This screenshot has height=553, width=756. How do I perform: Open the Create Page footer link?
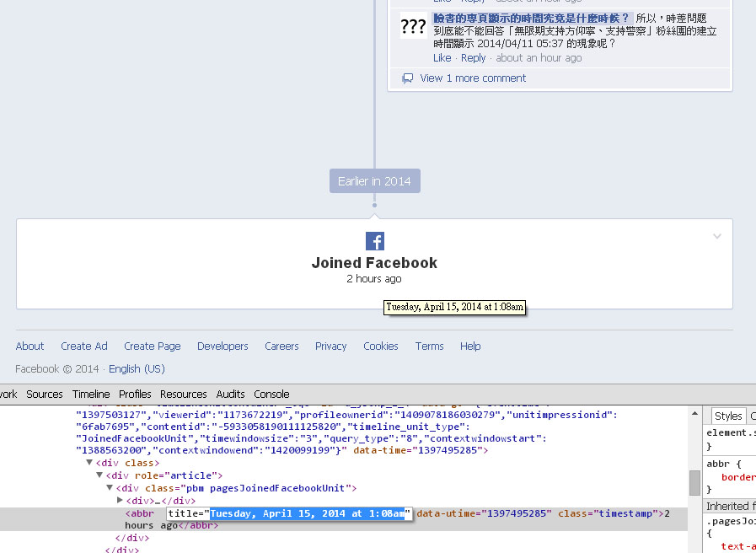coord(153,346)
